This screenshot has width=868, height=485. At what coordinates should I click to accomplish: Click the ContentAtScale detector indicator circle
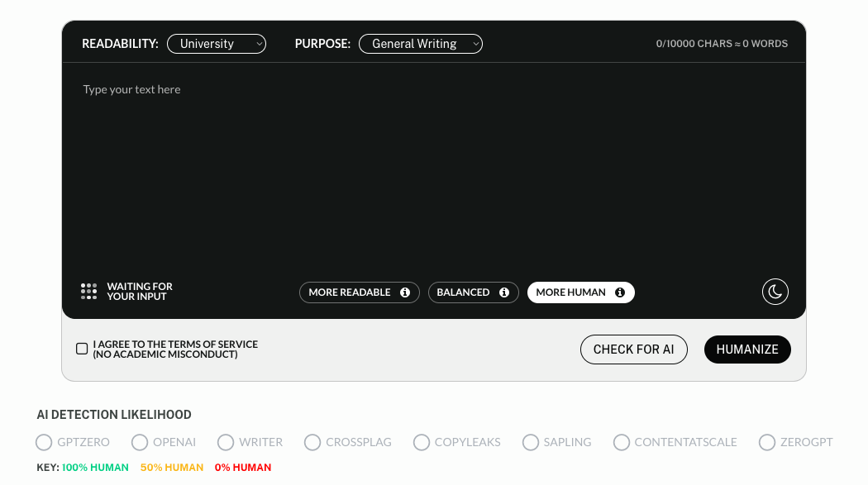coord(621,442)
